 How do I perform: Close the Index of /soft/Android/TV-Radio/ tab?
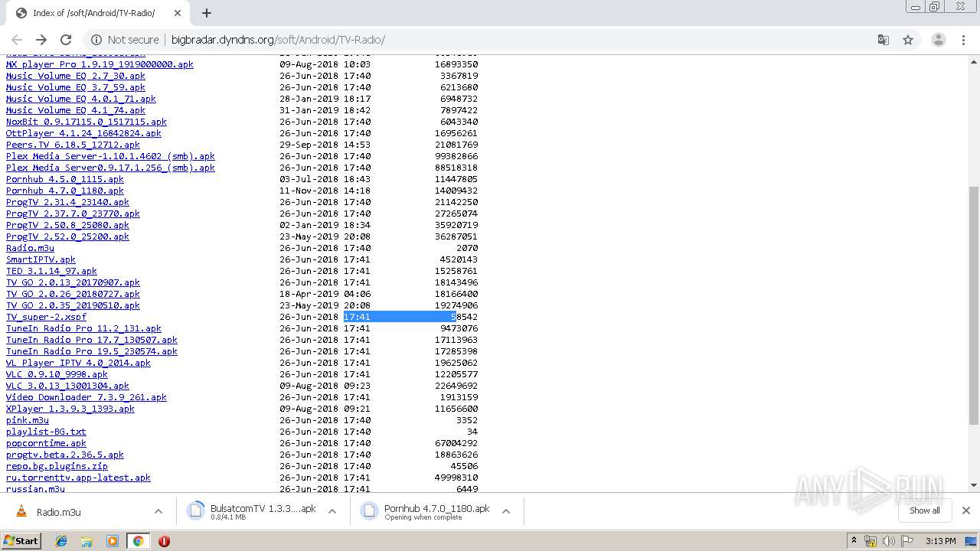click(178, 13)
